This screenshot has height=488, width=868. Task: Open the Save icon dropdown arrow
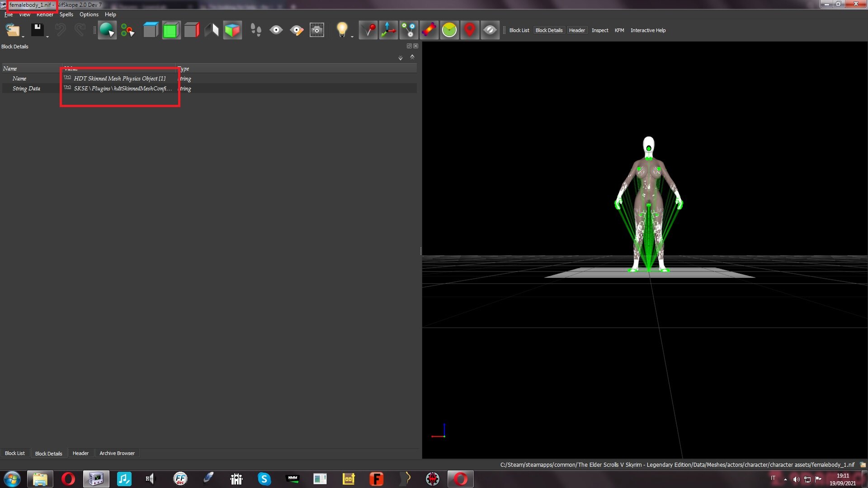(x=47, y=36)
